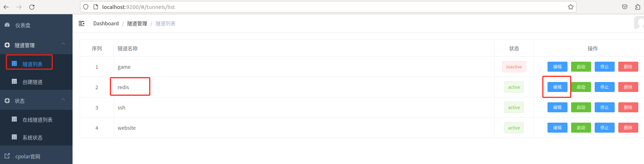This screenshot has width=644, height=164.
Task: Click the hamburger sidebar collapse icon
Action: (81, 24)
